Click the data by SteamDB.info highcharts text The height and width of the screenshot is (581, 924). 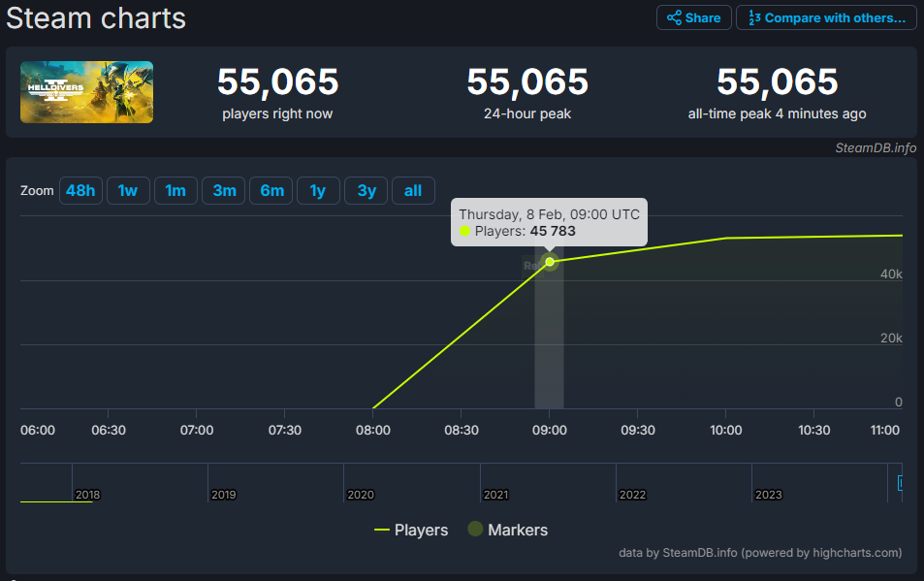[760, 553]
